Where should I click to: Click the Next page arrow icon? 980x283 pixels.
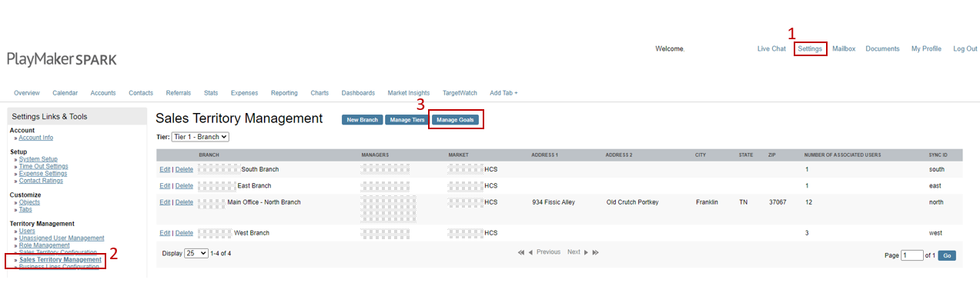[586, 252]
